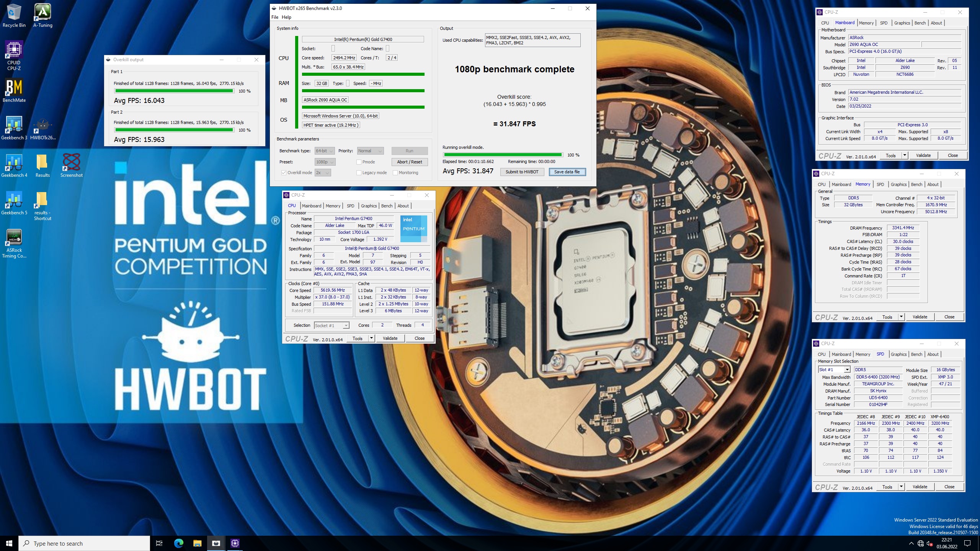980x551 pixels.
Task: Open the notification center icon
Action: pyautogui.click(x=967, y=543)
